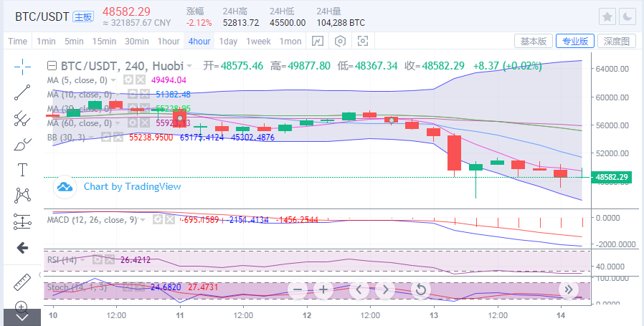
Task: Select the brush drawing tool
Action: click(x=22, y=144)
